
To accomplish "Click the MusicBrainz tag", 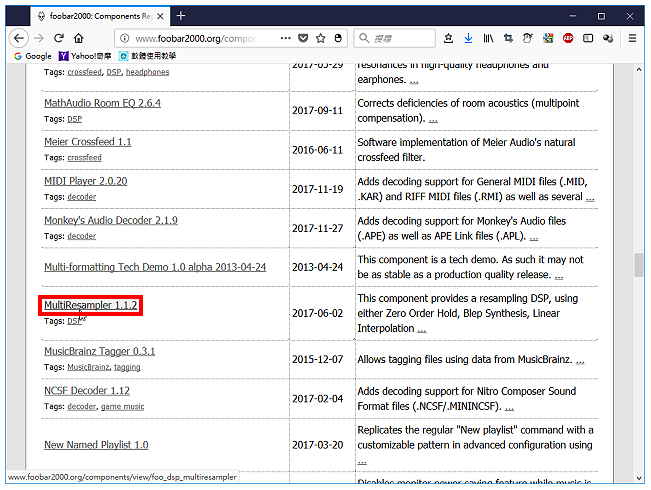I will (88, 367).
